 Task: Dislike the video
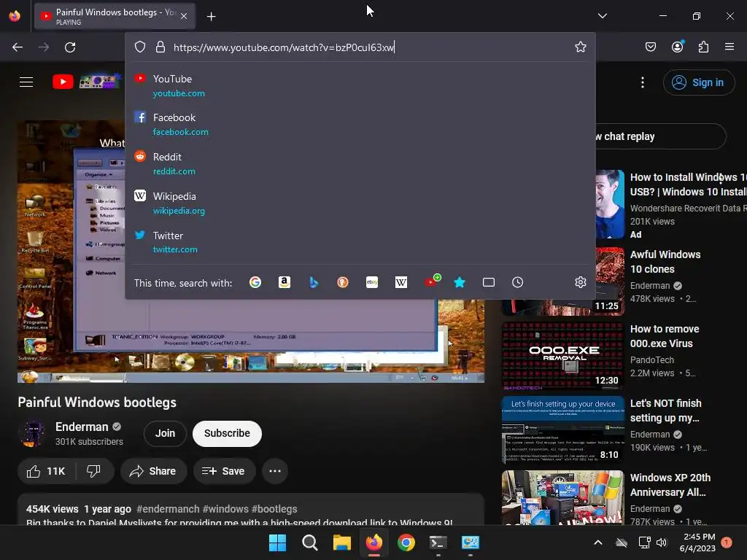[93, 472]
